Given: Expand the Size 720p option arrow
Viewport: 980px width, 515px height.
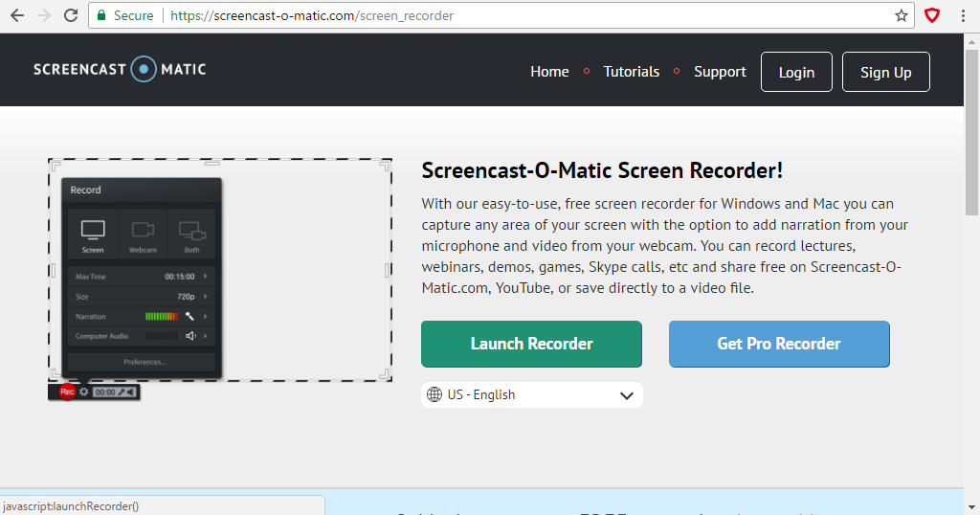Looking at the screenshot, I should [206, 297].
